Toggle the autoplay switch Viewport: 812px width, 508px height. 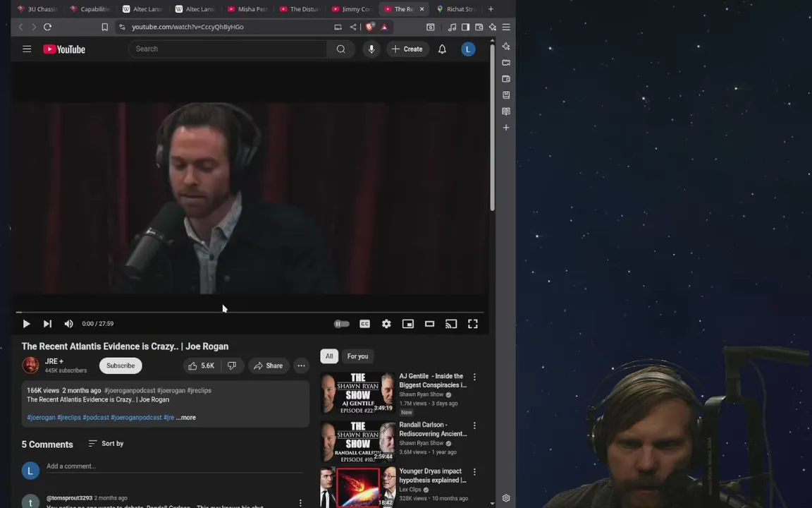(x=341, y=323)
